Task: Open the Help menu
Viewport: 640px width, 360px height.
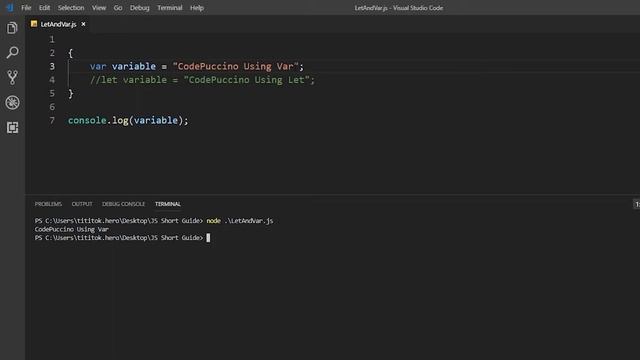Action: (x=197, y=8)
